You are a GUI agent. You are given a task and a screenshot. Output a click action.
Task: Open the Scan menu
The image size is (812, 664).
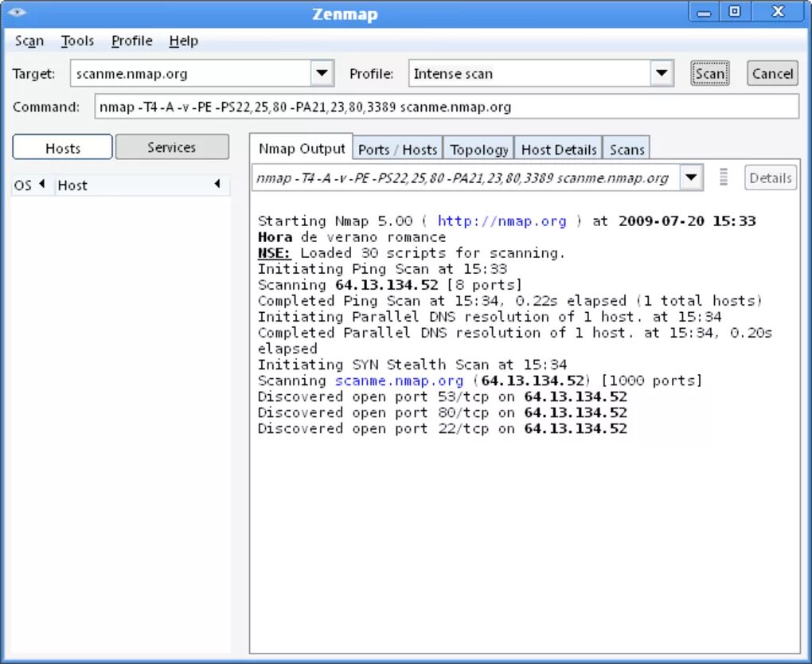pos(29,41)
